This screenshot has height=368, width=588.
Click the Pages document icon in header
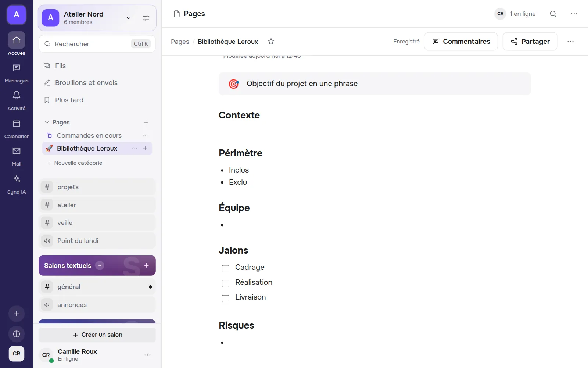click(x=177, y=14)
